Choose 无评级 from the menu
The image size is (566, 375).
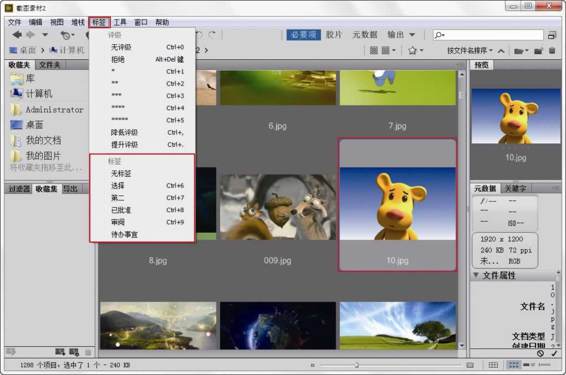pos(142,47)
